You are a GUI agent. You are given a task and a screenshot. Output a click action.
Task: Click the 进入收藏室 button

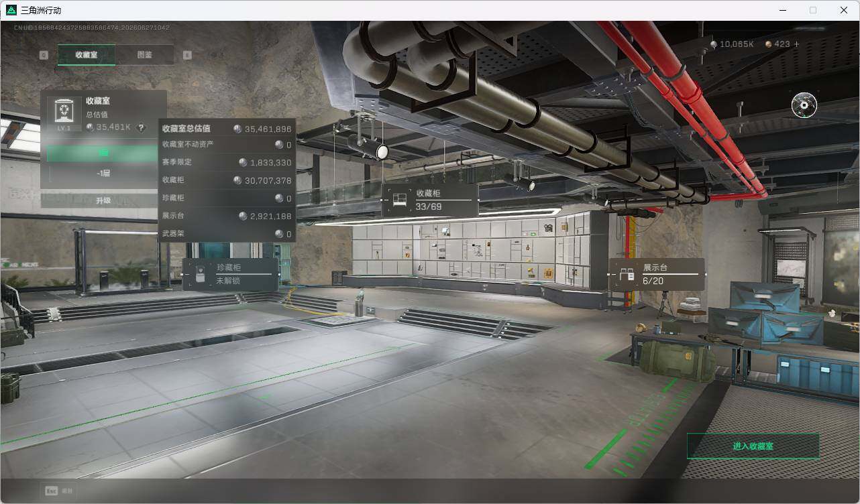click(753, 446)
